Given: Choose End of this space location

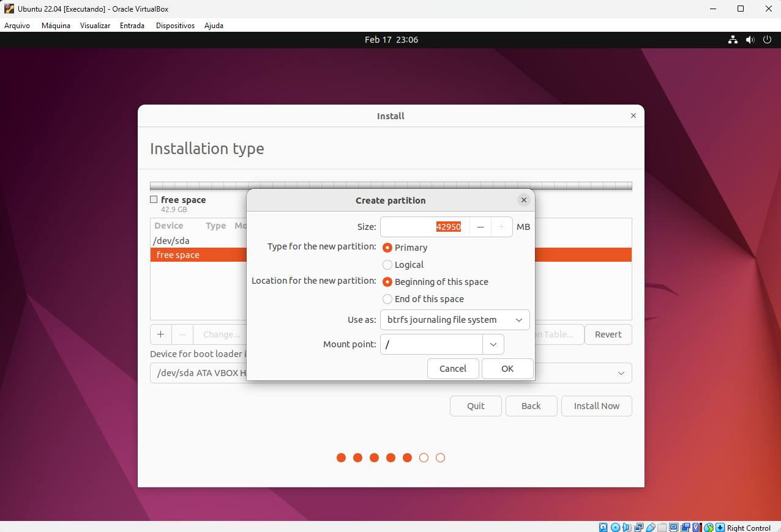Looking at the screenshot, I should [x=387, y=299].
